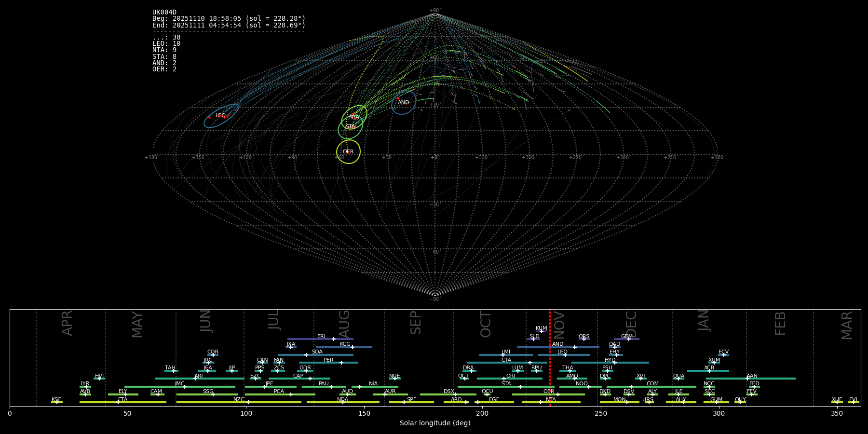Click the 200 tick on solar longitude axis
This screenshot has height=434, width=868.
click(482, 413)
